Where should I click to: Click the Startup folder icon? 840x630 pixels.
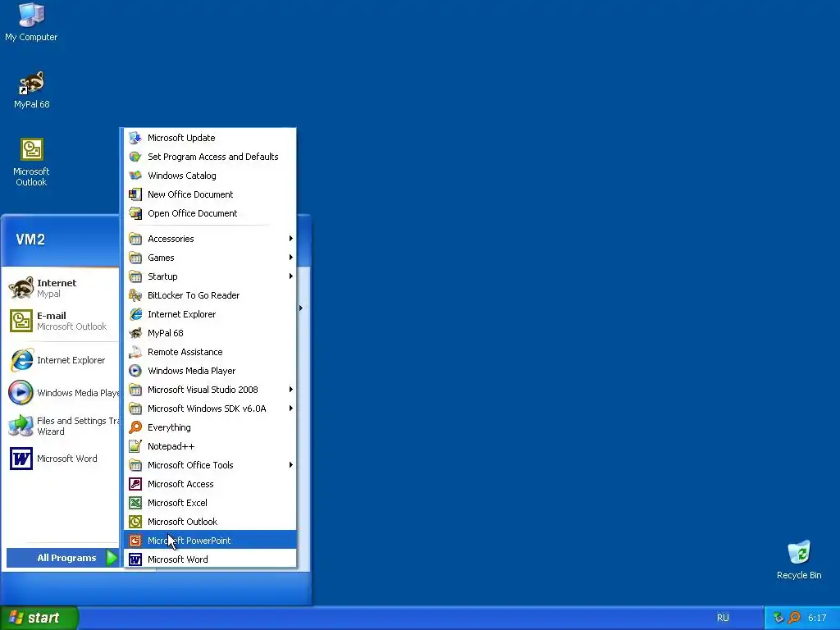(135, 276)
